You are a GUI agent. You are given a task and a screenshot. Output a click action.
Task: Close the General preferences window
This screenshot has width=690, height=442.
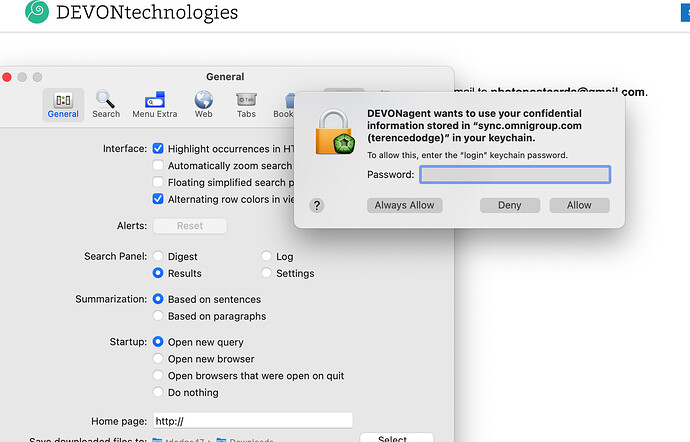[x=7, y=77]
